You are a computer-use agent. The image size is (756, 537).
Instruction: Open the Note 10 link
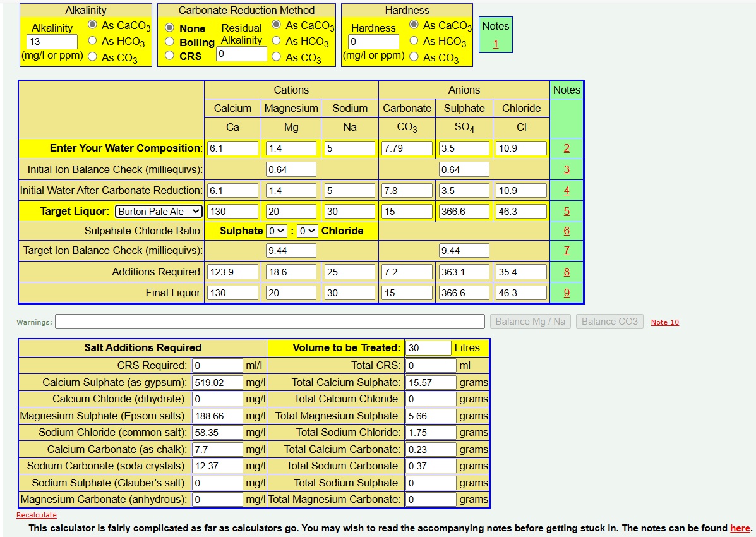click(665, 322)
